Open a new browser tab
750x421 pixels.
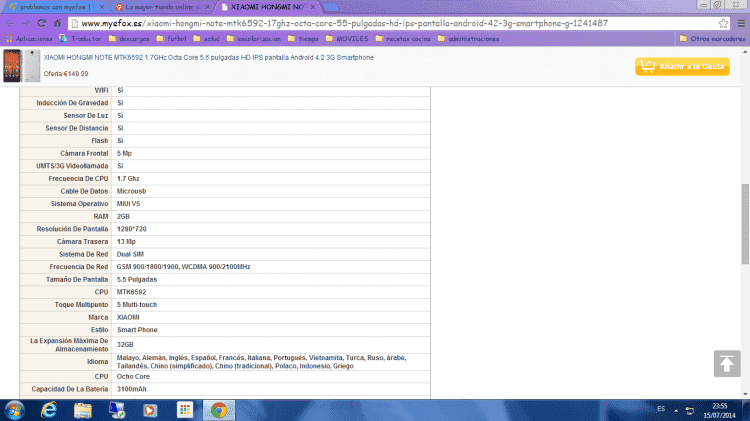click(x=331, y=7)
